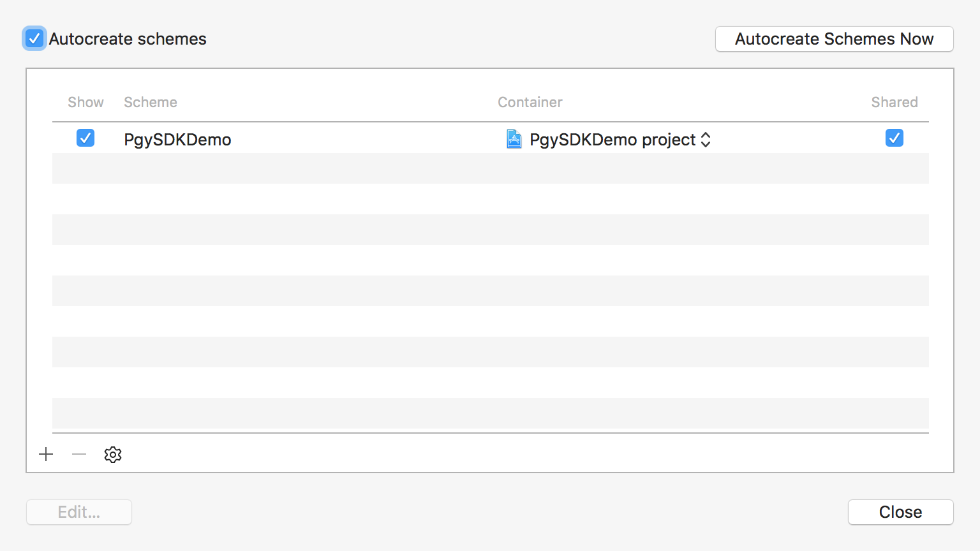
Task: Click the first empty row below PgySDKDemo
Action: tap(490, 168)
